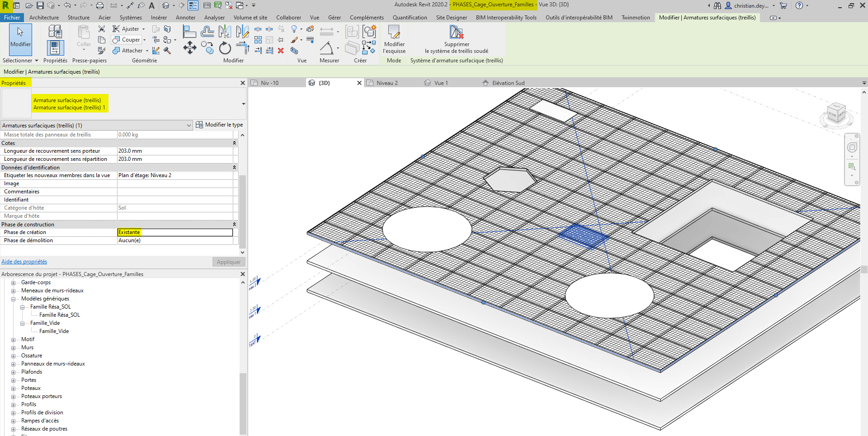Click the red Delete icon in ribbon
The image size is (868, 436).
point(281,51)
